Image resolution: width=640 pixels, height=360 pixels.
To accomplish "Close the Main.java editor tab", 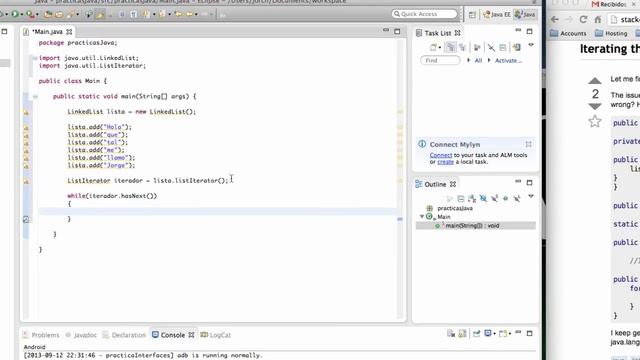I will click(69, 31).
